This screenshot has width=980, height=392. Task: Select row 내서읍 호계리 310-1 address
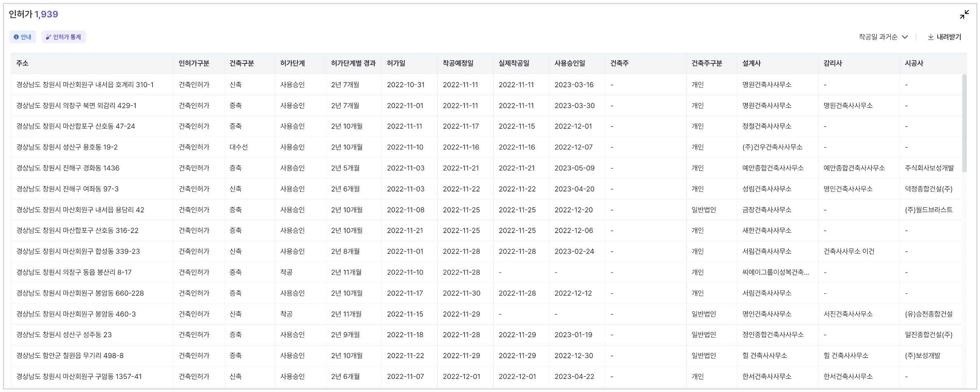(x=85, y=85)
